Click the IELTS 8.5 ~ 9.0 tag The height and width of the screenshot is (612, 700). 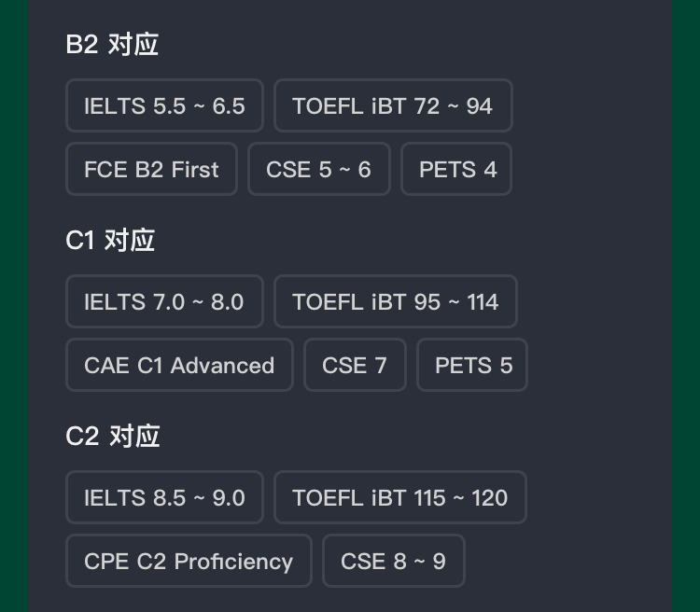164,498
